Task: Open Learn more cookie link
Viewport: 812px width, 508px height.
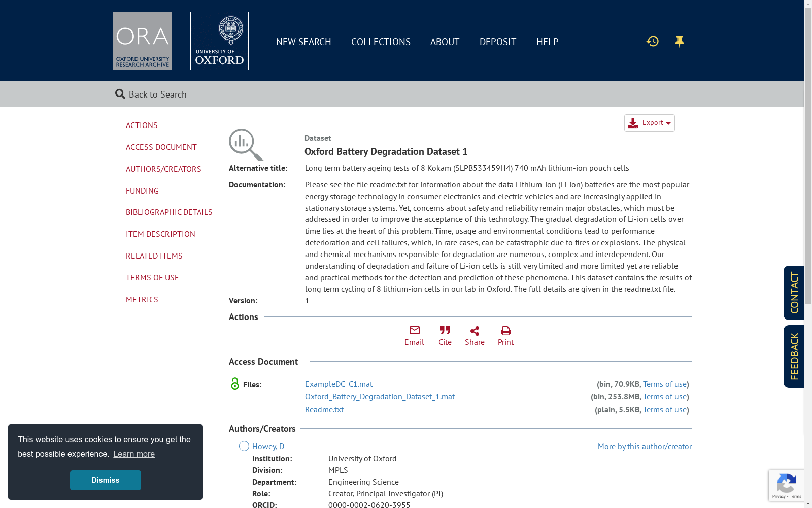Action: [x=134, y=454]
